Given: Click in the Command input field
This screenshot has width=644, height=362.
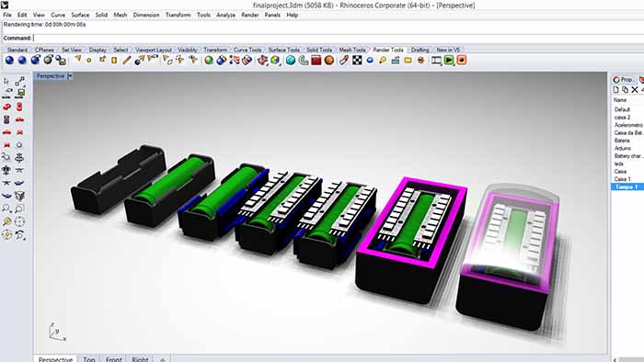Looking at the screenshot, I should (337, 38).
